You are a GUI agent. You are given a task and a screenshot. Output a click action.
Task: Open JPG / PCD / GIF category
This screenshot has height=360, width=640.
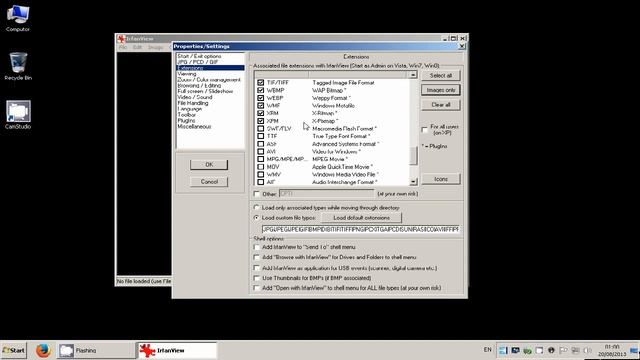[x=198, y=62]
